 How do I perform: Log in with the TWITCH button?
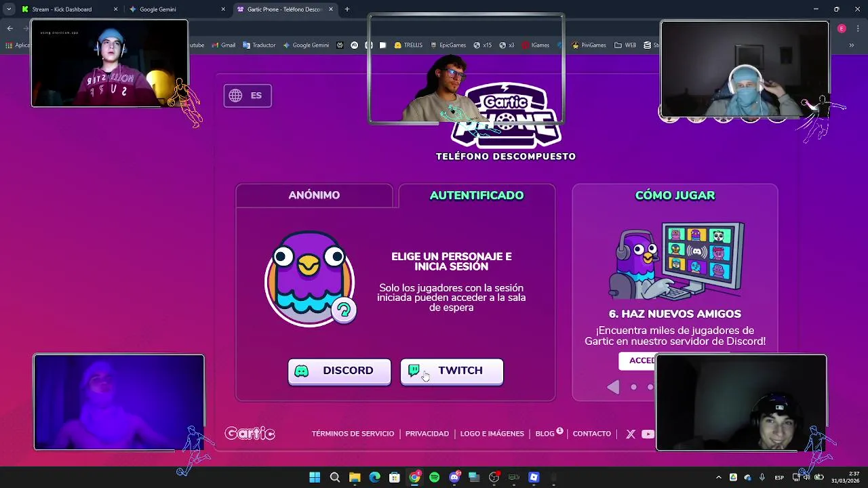point(452,371)
